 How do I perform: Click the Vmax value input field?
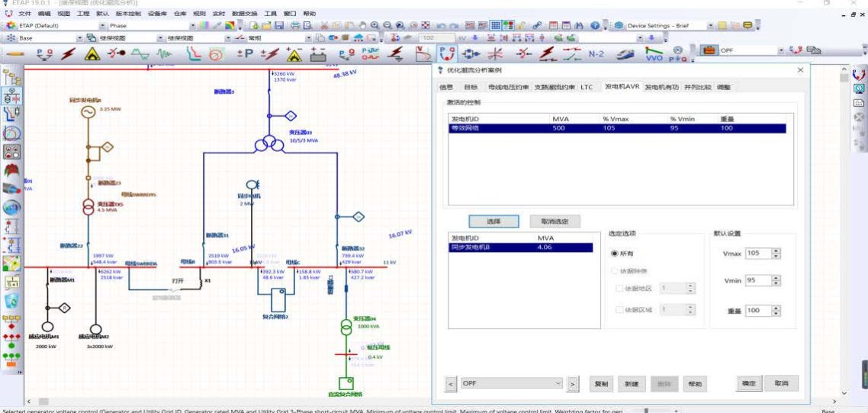pos(757,253)
